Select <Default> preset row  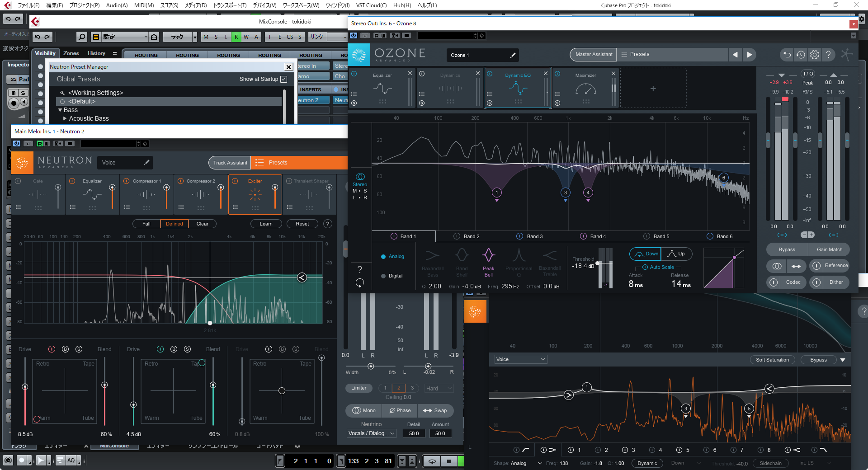[169, 101]
